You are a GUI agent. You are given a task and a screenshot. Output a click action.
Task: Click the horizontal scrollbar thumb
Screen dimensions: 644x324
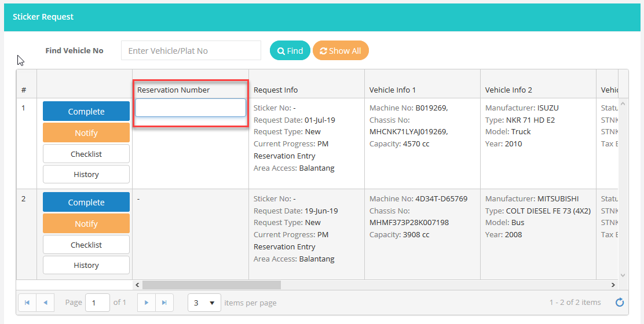(x=211, y=285)
